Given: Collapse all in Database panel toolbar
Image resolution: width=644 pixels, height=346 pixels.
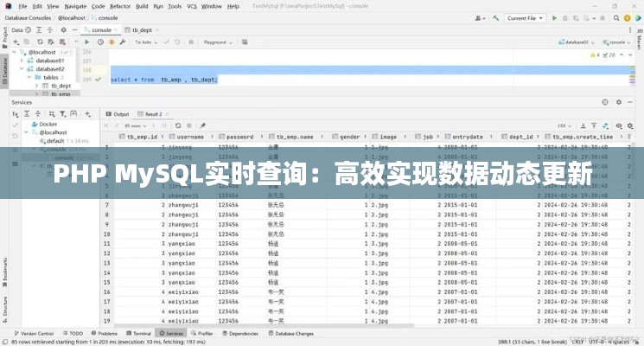Looking at the screenshot, I should pyautogui.click(x=49, y=30).
